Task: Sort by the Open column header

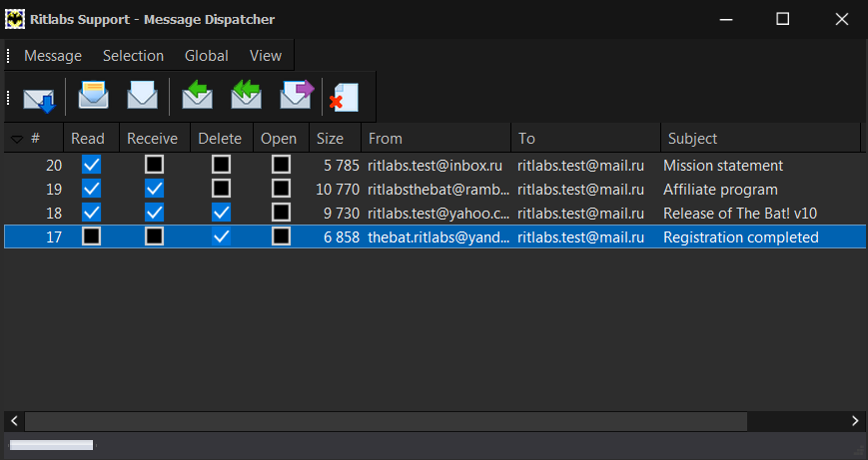Action: click(282, 139)
